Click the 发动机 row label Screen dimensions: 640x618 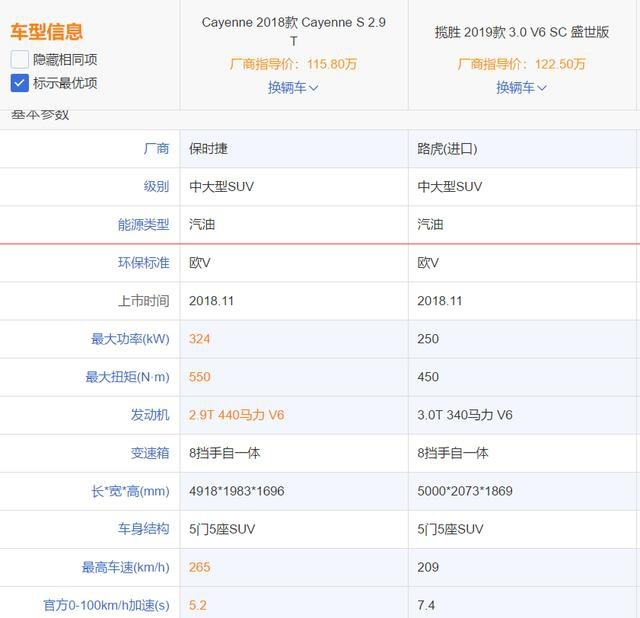click(150, 415)
